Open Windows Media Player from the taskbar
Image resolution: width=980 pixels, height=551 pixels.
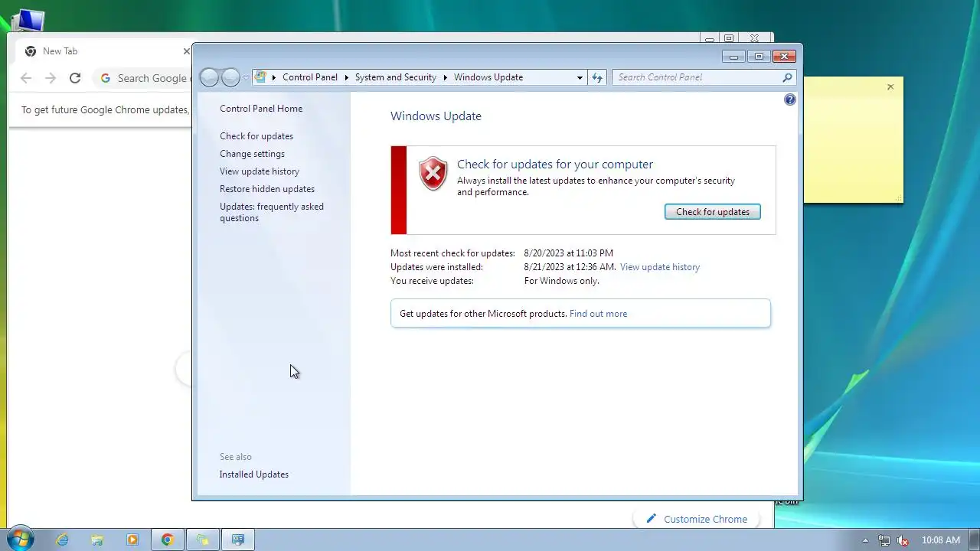coord(132,540)
